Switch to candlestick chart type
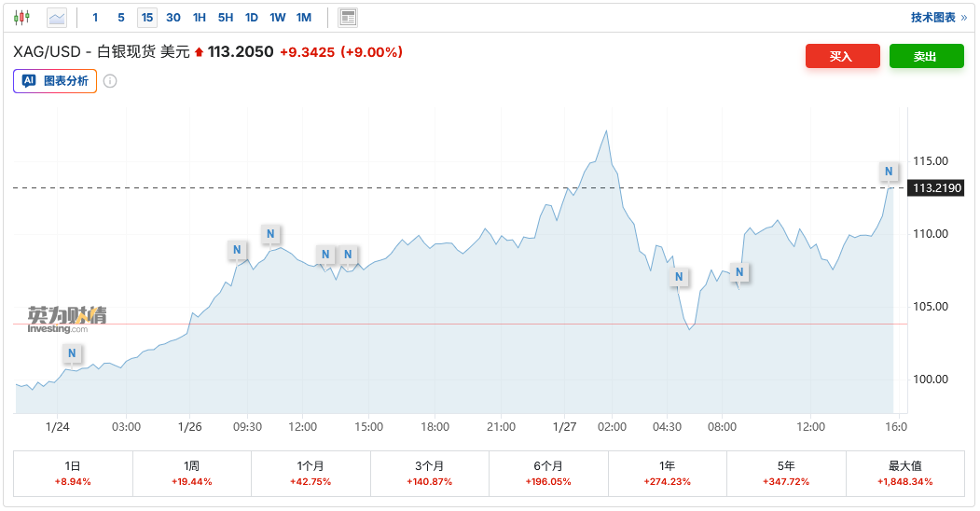The width and height of the screenshot is (980, 511). [x=21, y=17]
